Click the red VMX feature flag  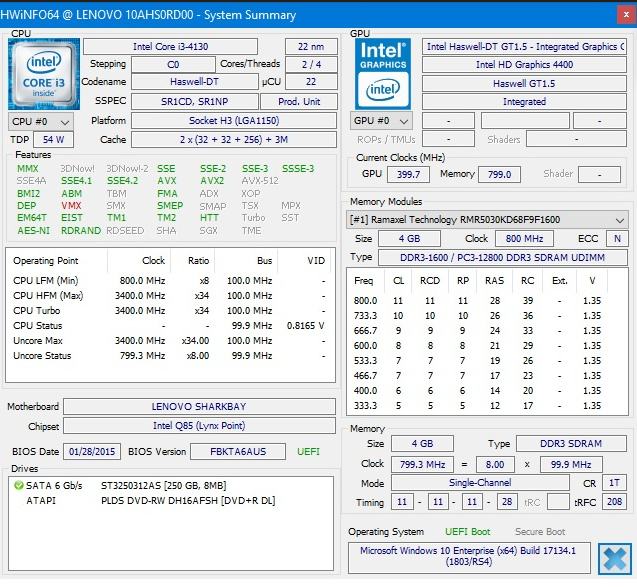tap(72, 206)
